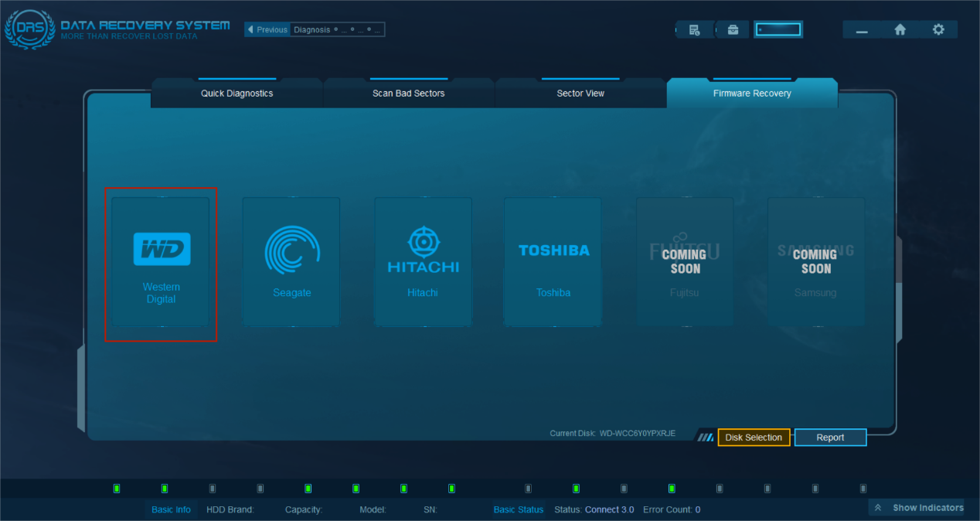Click the Capacity field in status bar

pos(304,509)
